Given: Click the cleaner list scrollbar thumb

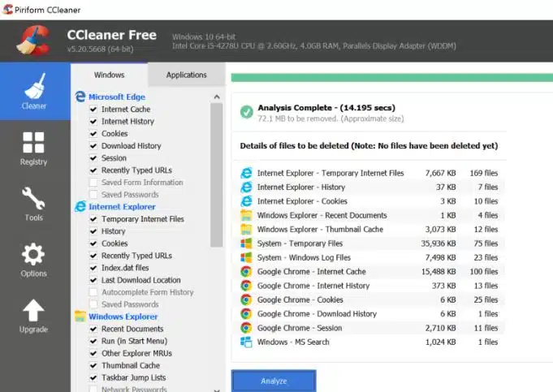Looking at the screenshot, I should pos(217,175).
